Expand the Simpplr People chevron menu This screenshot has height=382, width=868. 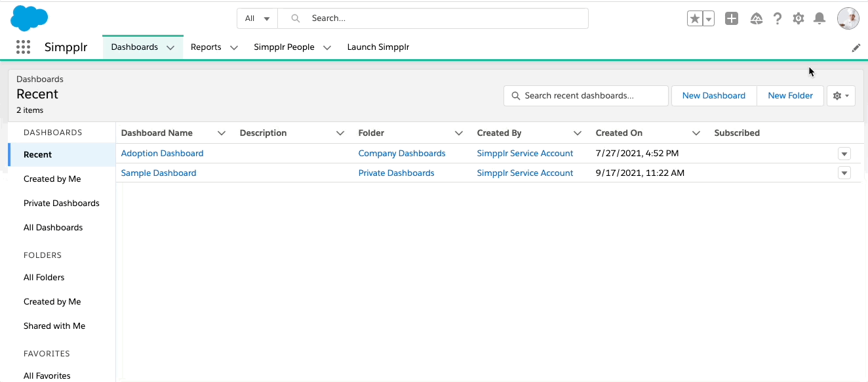327,48
